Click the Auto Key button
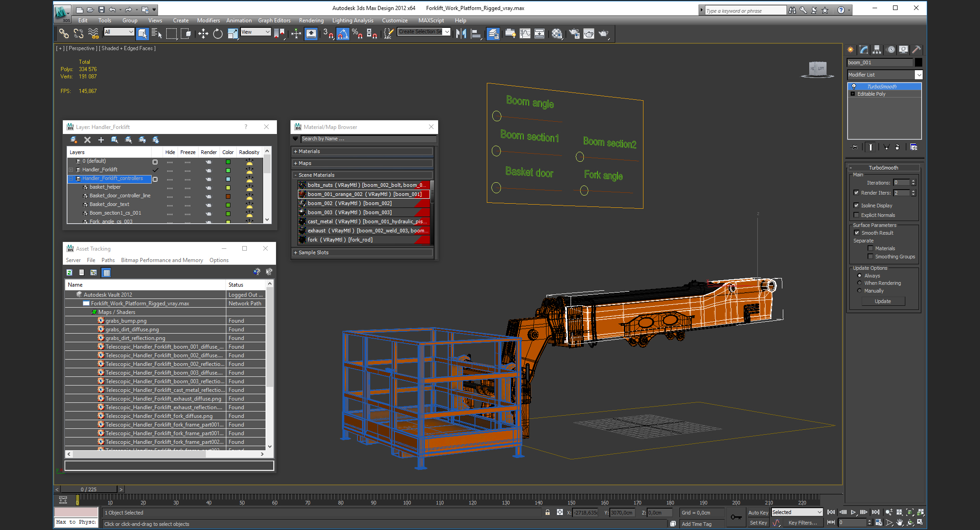 pyautogui.click(x=758, y=513)
